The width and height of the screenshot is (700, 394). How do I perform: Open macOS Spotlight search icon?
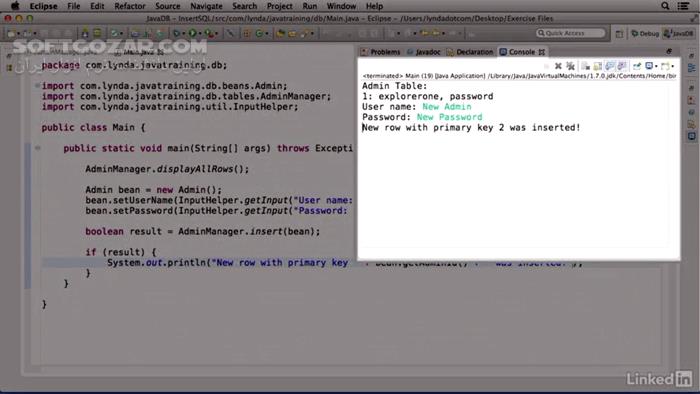pyautogui.click(x=665, y=6)
